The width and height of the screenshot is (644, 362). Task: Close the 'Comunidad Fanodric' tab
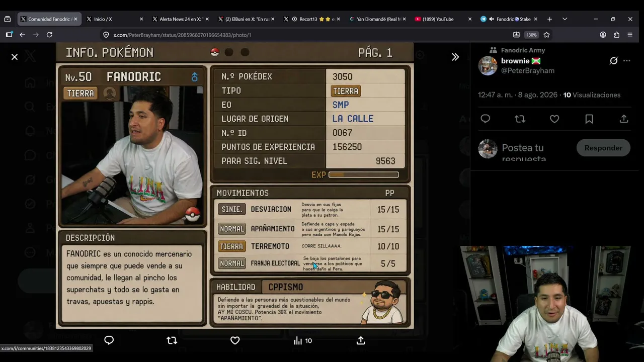[75, 19]
